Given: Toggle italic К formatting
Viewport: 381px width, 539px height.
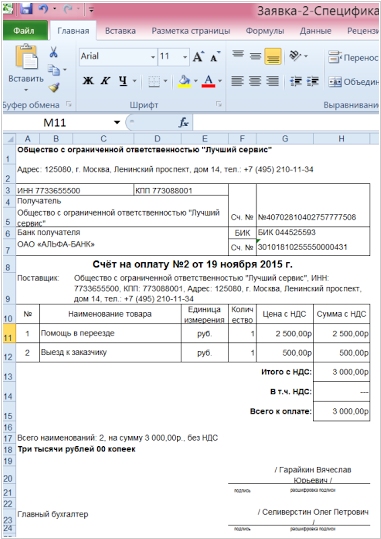Looking at the screenshot, I should (105, 81).
